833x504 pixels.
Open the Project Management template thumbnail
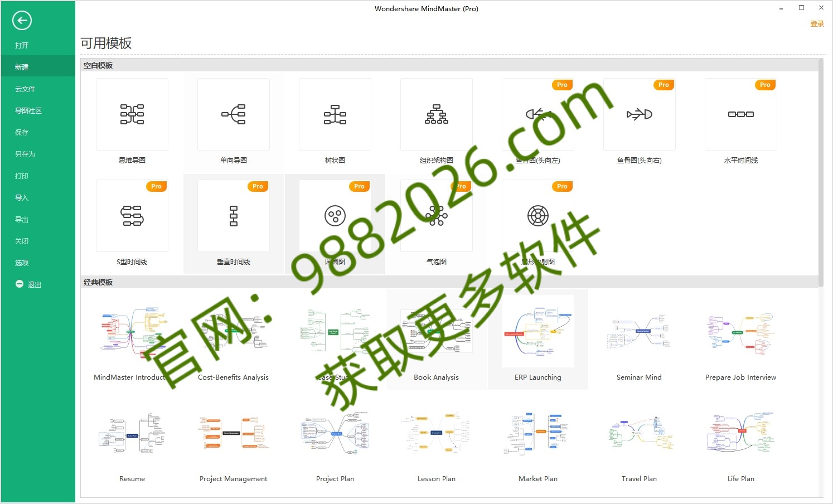coord(234,433)
